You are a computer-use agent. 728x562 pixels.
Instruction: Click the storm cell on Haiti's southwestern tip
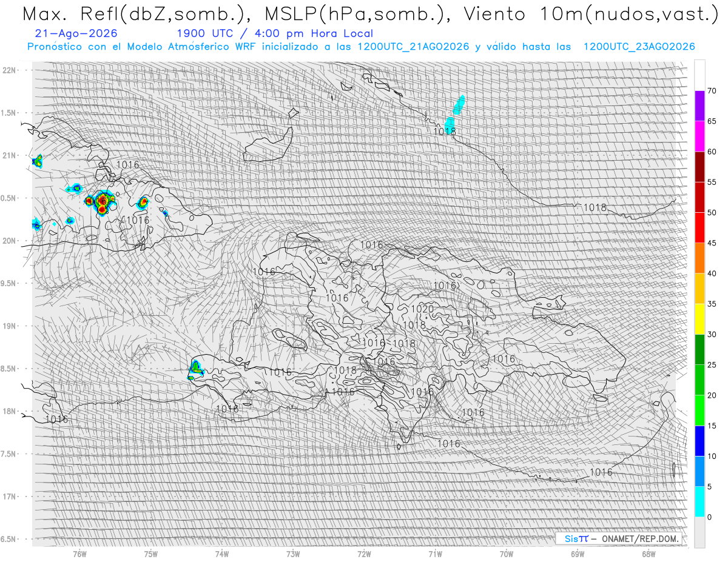point(195,369)
